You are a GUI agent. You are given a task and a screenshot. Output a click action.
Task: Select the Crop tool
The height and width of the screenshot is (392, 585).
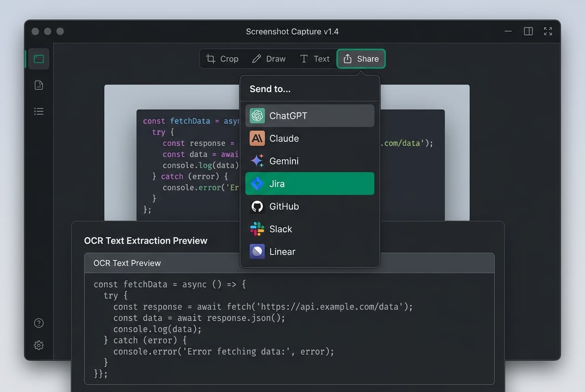click(223, 59)
